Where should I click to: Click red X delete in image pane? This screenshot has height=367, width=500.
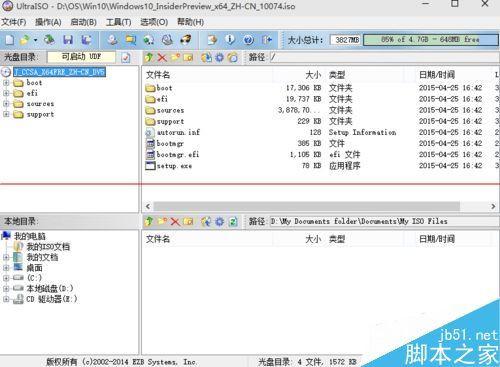(162, 58)
